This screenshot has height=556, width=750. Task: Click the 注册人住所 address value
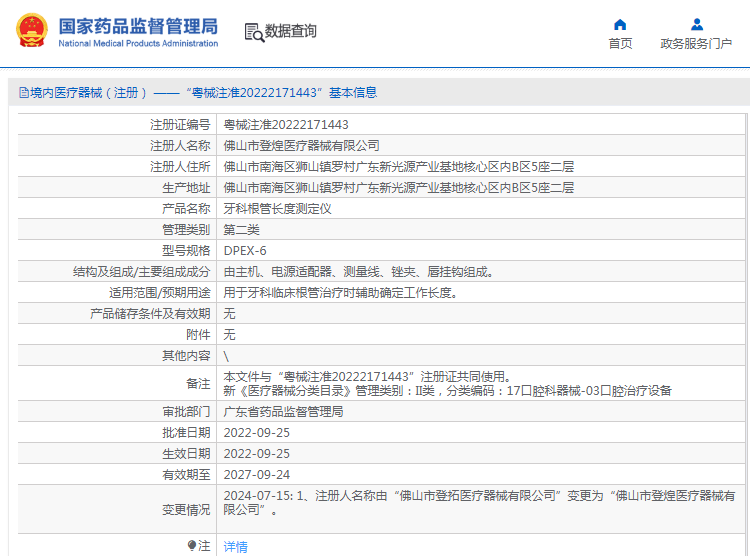(x=398, y=167)
